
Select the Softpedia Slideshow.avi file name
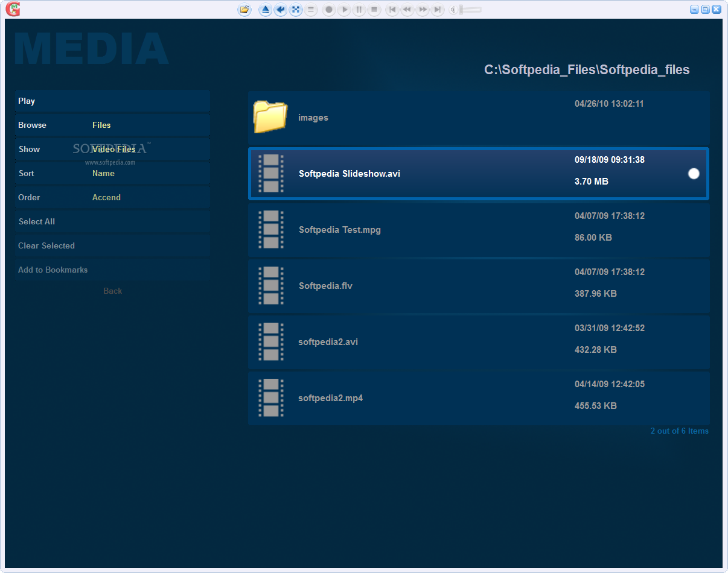tap(350, 174)
